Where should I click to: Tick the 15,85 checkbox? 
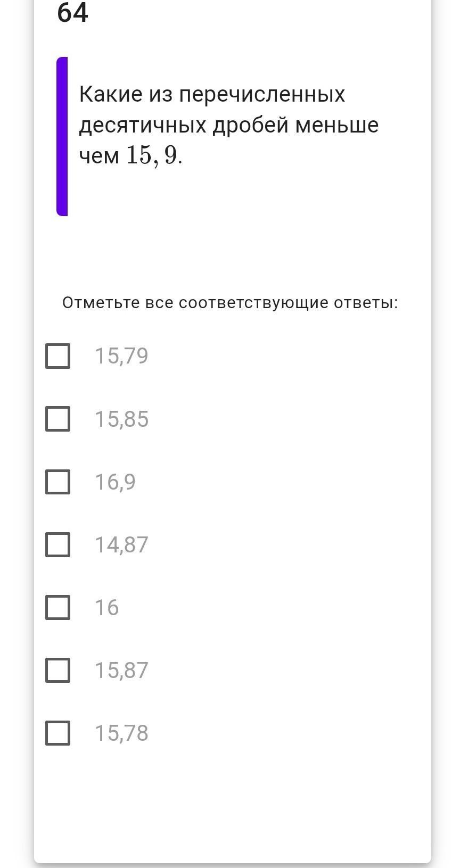57,419
